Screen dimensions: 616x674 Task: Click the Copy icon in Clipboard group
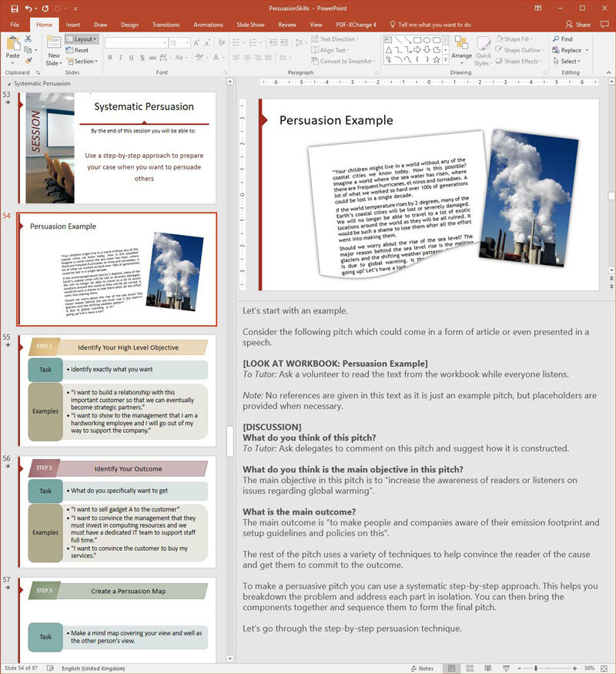28,50
